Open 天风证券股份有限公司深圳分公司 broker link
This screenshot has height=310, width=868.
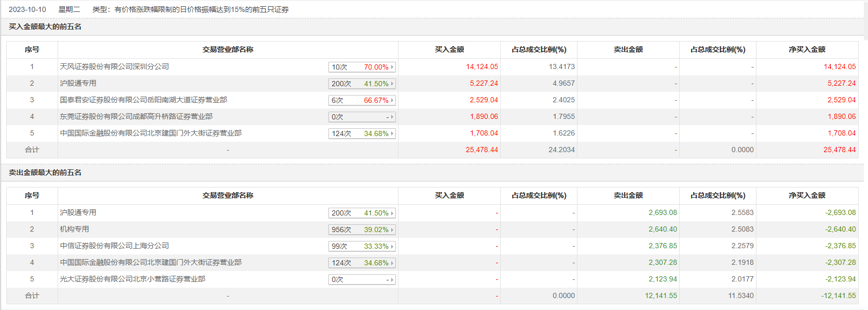[x=114, y=66]
